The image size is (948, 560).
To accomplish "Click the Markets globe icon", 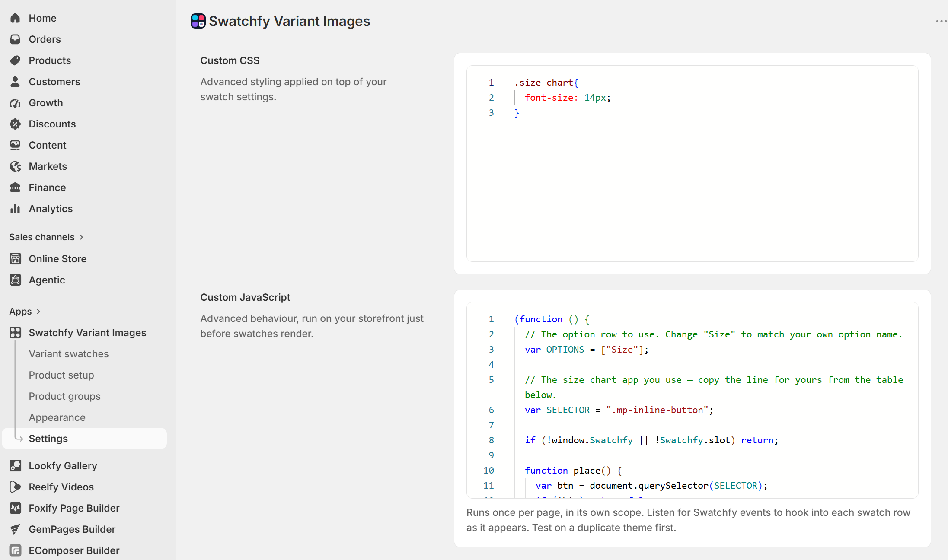I will click(x=15, y=166).
